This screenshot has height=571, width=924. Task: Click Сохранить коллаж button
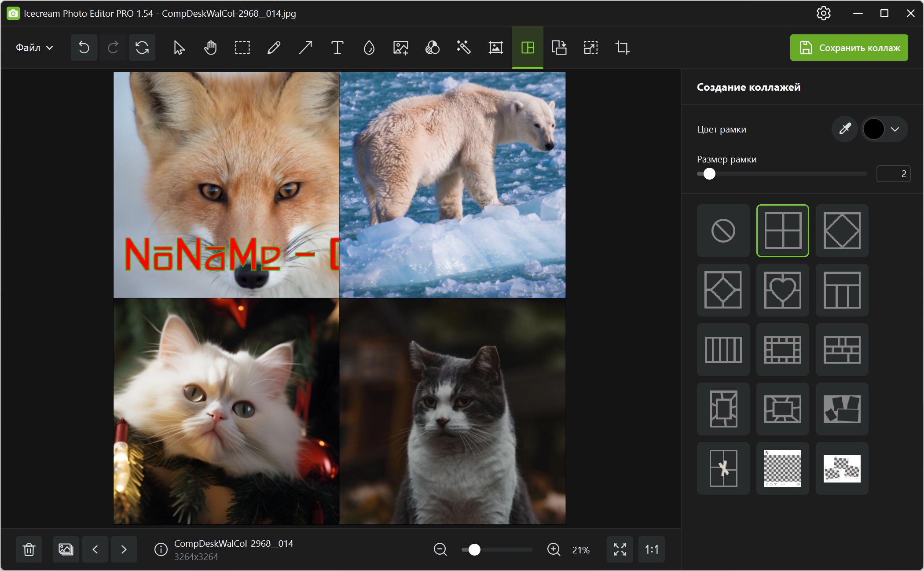coord(849,48)
